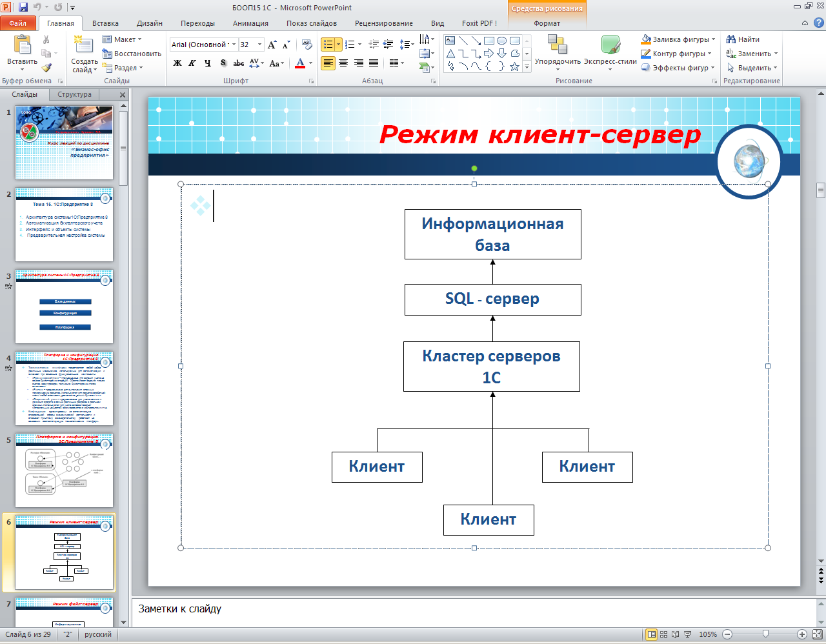Expand the Заливка фигуры dropdown
Image resolution: width=826 pixels, height=644 pixels.
coord(713,39)
